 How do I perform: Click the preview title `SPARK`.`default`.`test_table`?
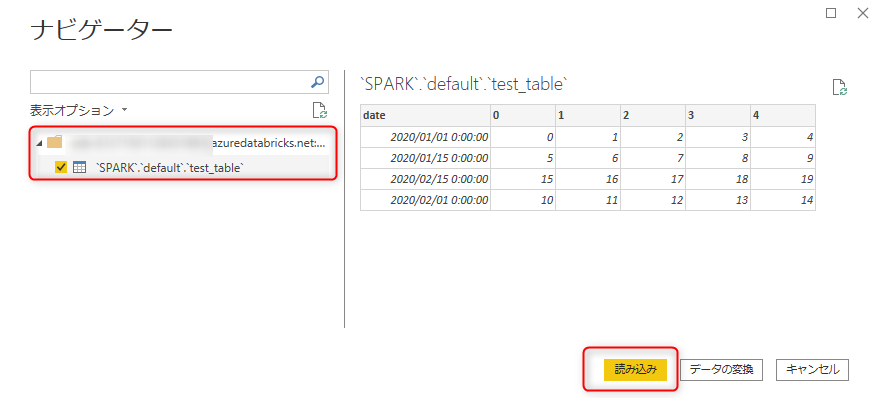464,84
